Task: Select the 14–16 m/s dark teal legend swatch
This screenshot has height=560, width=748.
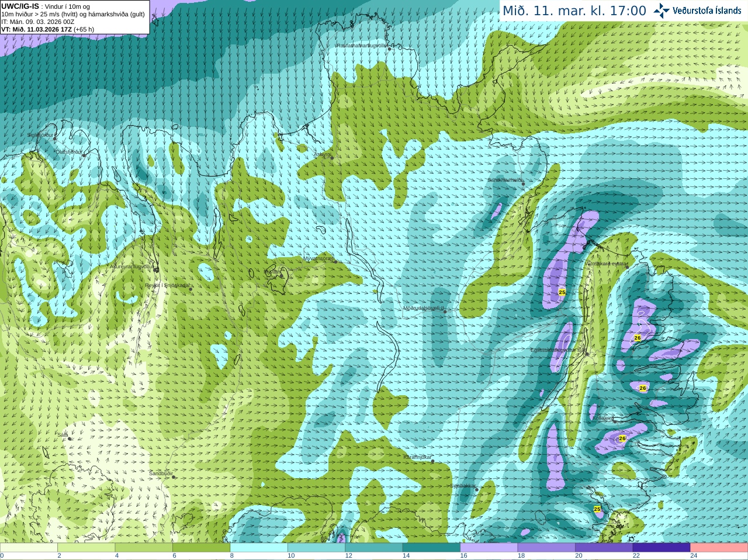Action: pos(432,548)
